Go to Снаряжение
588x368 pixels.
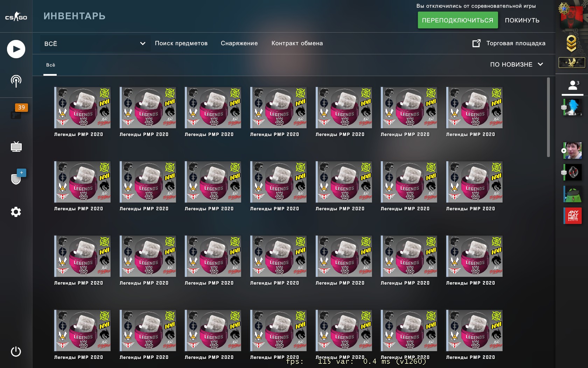click(239, 43)
